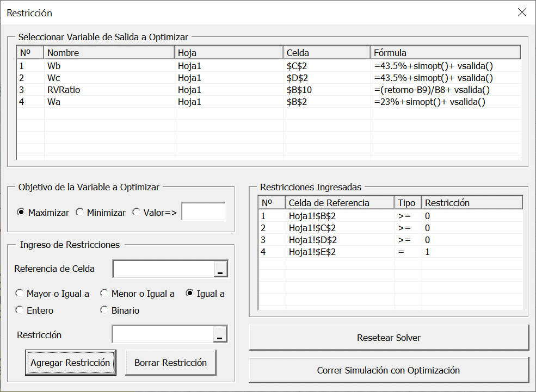
Task: Click the Restricción column header in restrictions list
Action: click(x=472, y=203)
